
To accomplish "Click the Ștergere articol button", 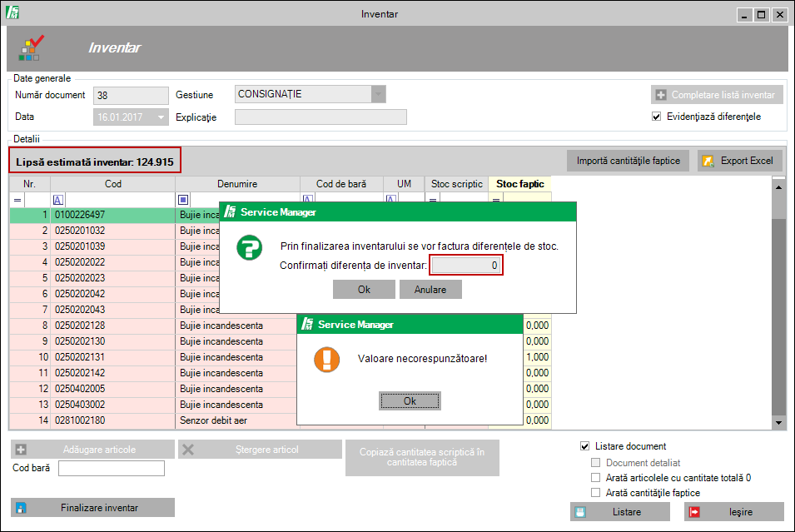I will pos(260,450).
